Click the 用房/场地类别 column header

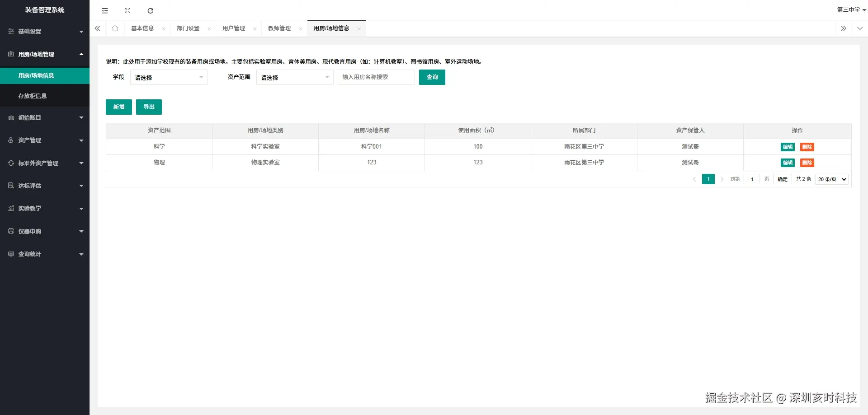pyautogui.click(x=265, y=131)
